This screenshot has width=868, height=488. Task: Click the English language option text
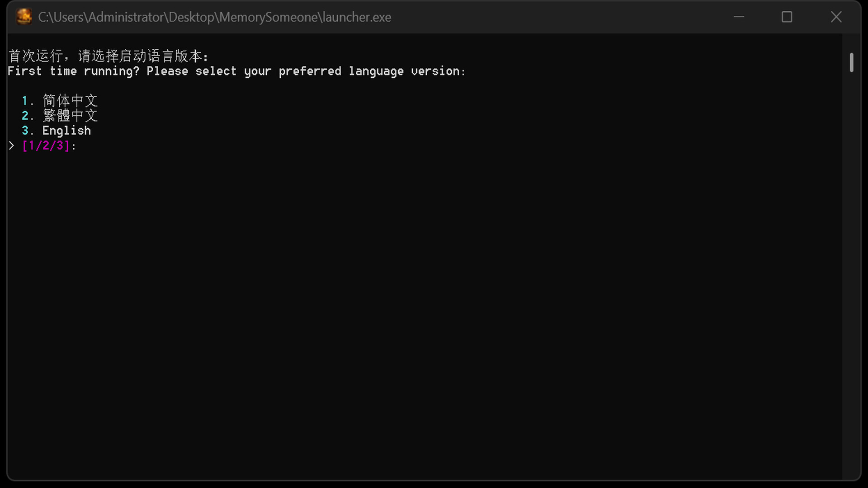(x=66, y=131)
